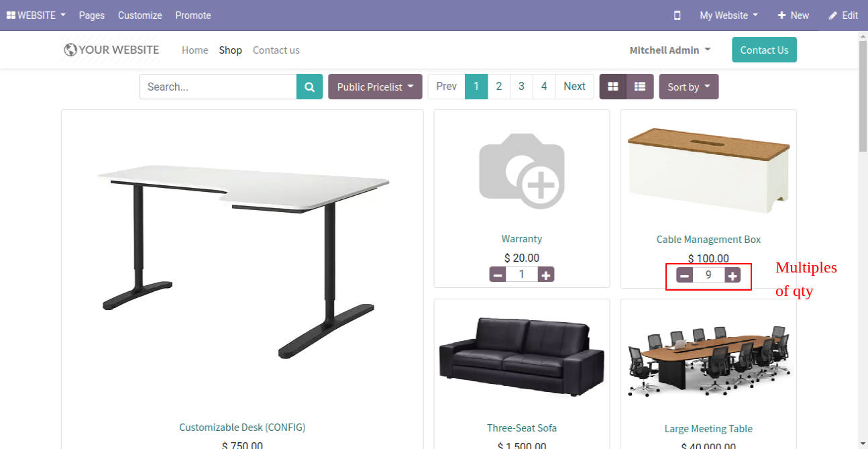Switch to list view layout
The image size is (868, 449).
[640, 87]
